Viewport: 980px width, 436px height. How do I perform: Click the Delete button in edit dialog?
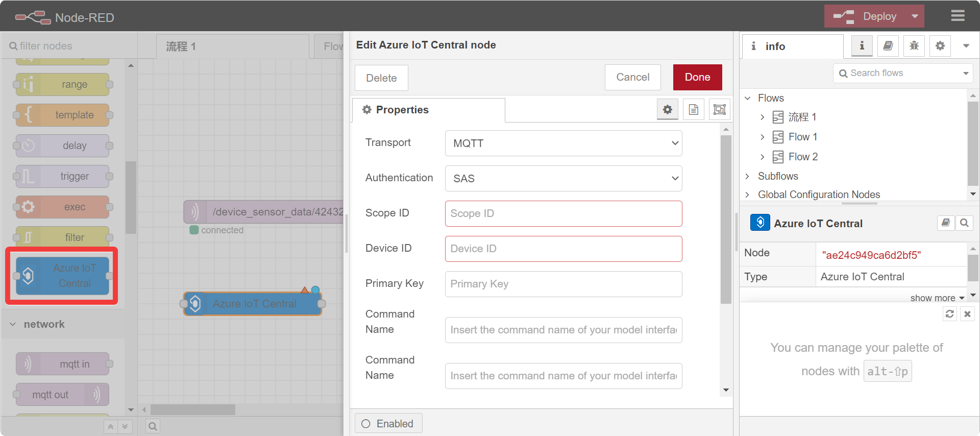(x=381, y=78)
